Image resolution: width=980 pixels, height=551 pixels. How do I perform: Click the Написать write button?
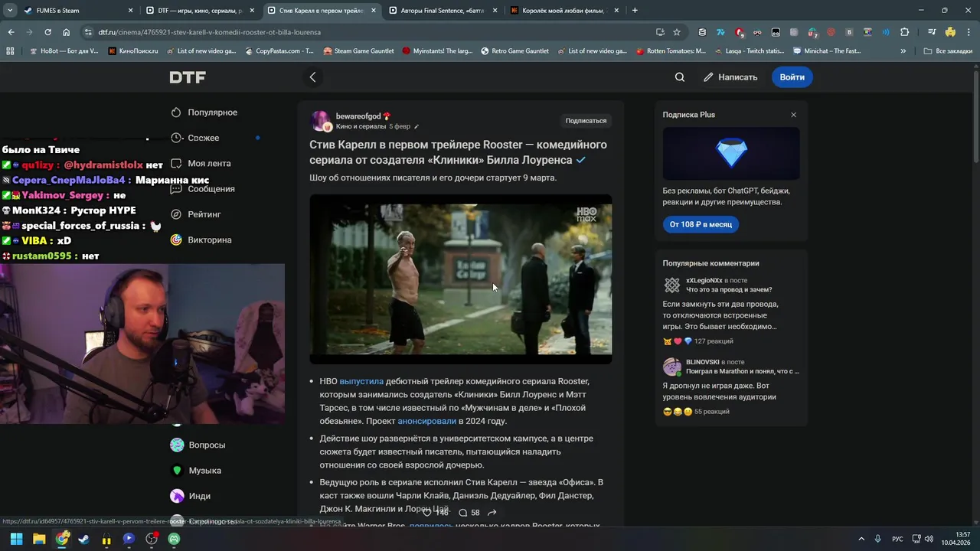tap(730, 77)
